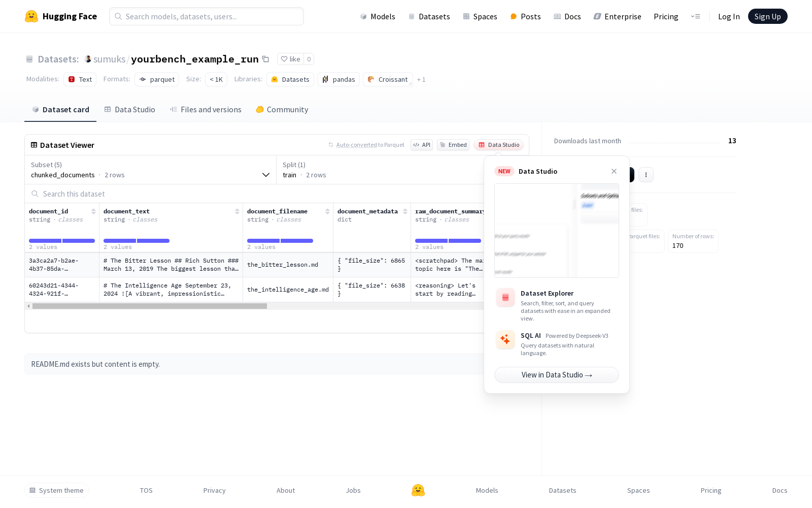The image size is (812, 508).
Task: Open Spaces in the top navigation
Action: coord(480,16)
